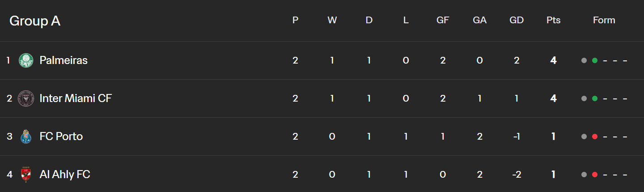Viewport: 644px width, 192px height.
Task: Click the Form column header
Action: pyautogui.click(x=604, y=20)
